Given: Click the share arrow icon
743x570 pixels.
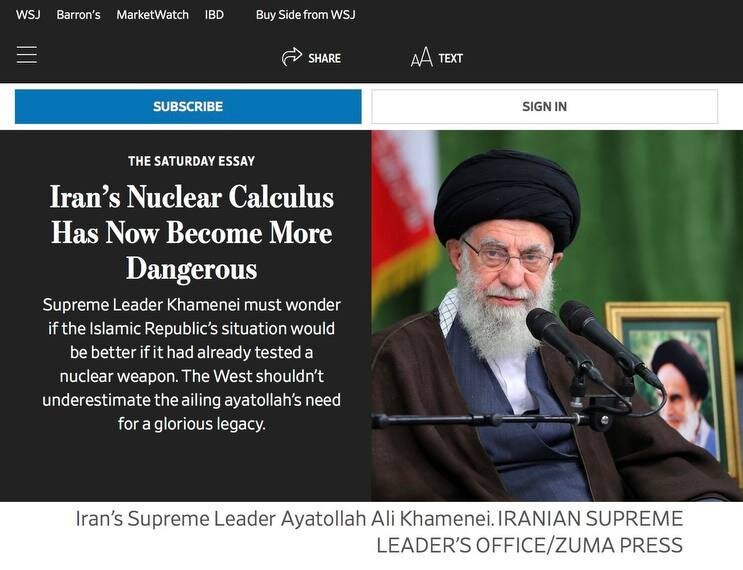Looking at the screenshot, I should tap(291, 57).
